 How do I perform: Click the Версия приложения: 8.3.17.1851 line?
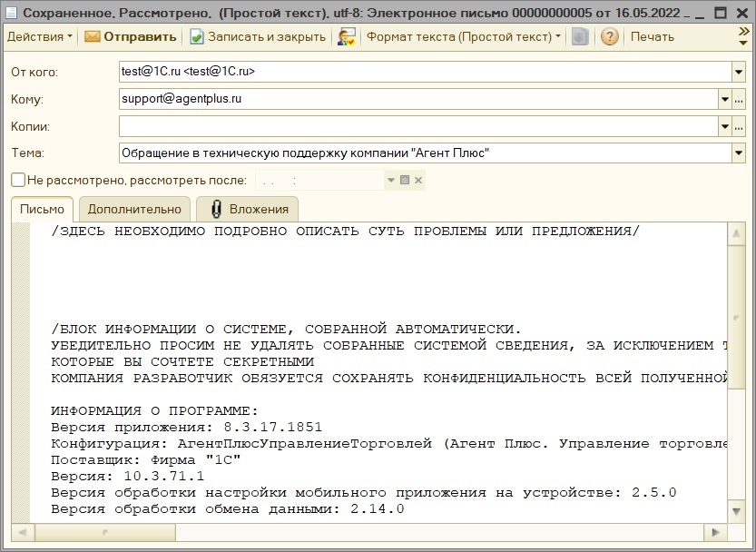click(187, 428)
